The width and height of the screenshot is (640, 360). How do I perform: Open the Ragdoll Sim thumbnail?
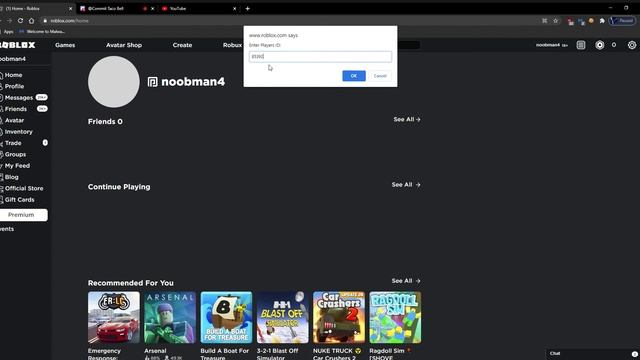tap(395, 317)
